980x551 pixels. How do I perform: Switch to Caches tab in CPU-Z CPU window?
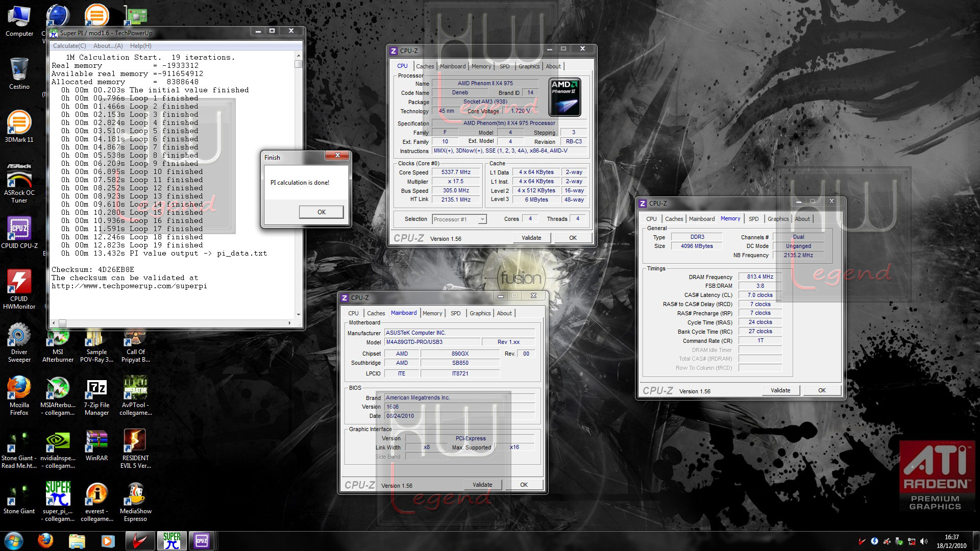pyautogui.click(x=425, y=66)
